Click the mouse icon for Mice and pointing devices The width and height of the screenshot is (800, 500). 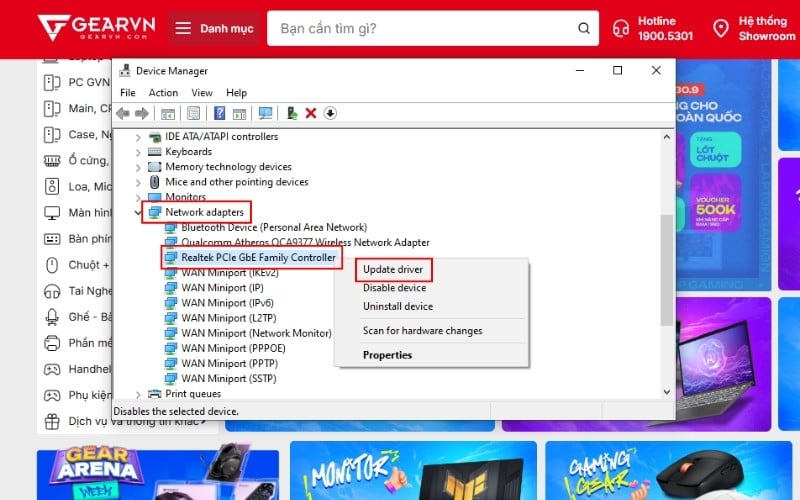click(154, 182)
